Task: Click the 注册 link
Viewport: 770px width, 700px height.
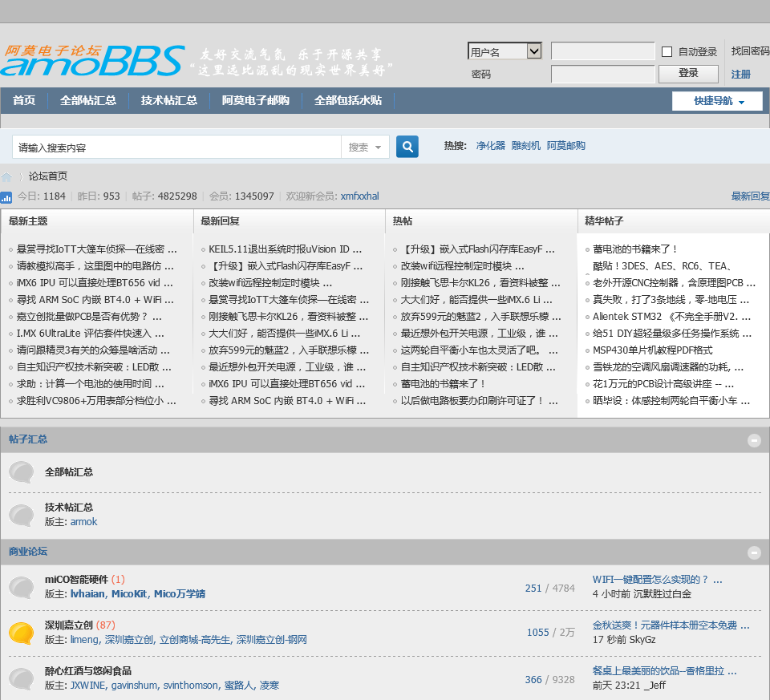Action: [740, 74]
